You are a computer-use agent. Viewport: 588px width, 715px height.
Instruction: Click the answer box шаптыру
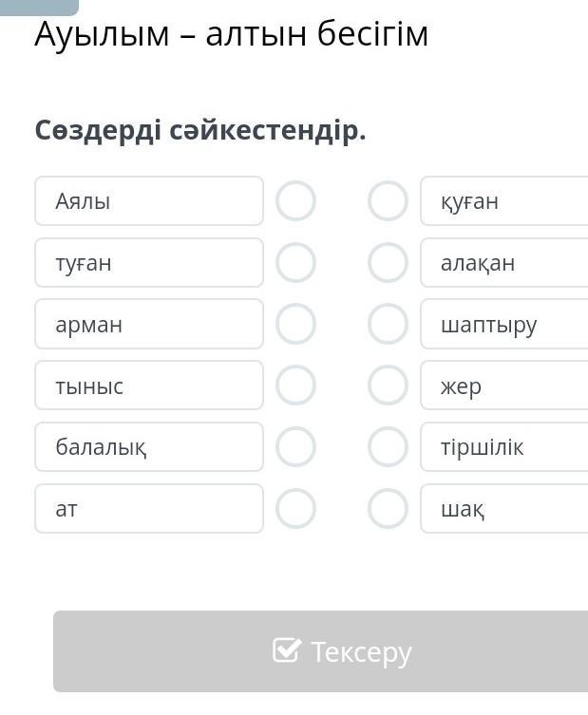[x=503, y=324]
